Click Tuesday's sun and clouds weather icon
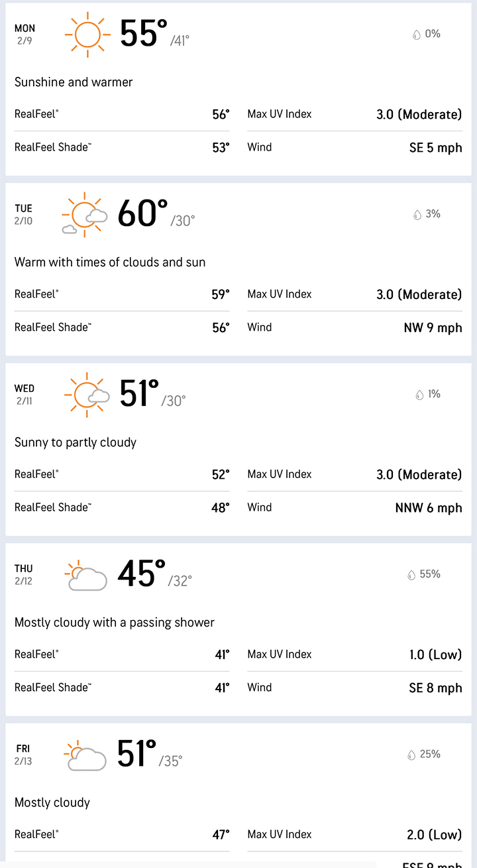Image resolution: width=477 pixels, height=868 pixels. 85,214
